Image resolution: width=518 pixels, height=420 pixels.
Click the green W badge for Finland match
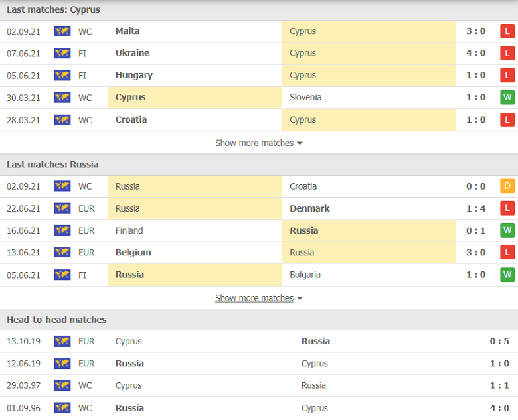507,230
